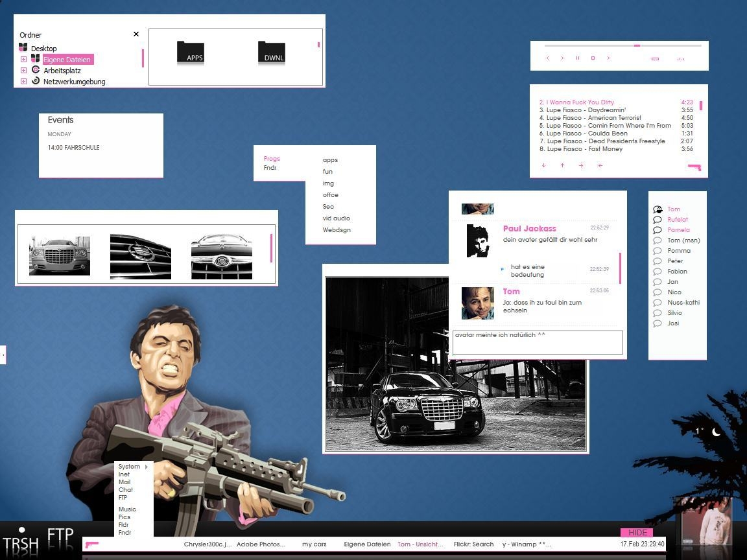Screen dimensions: 747x560
Task: Select Arbeitsplatz in the folder tree
Action: [x=62, y=71]
